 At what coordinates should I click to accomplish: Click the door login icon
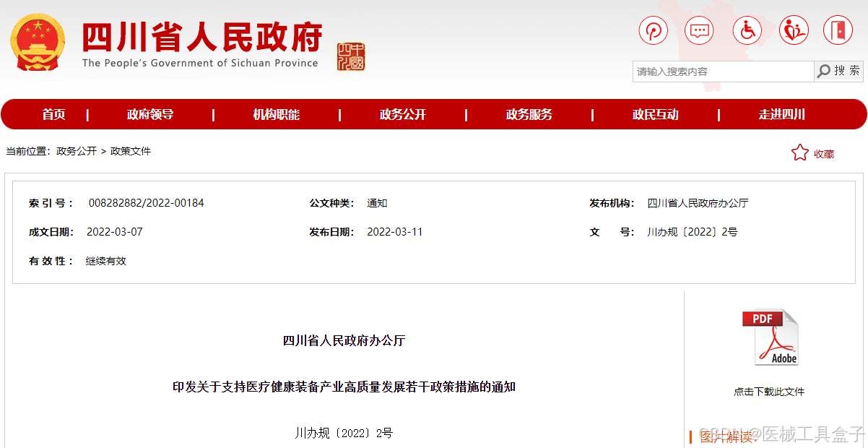coord(837,30)
